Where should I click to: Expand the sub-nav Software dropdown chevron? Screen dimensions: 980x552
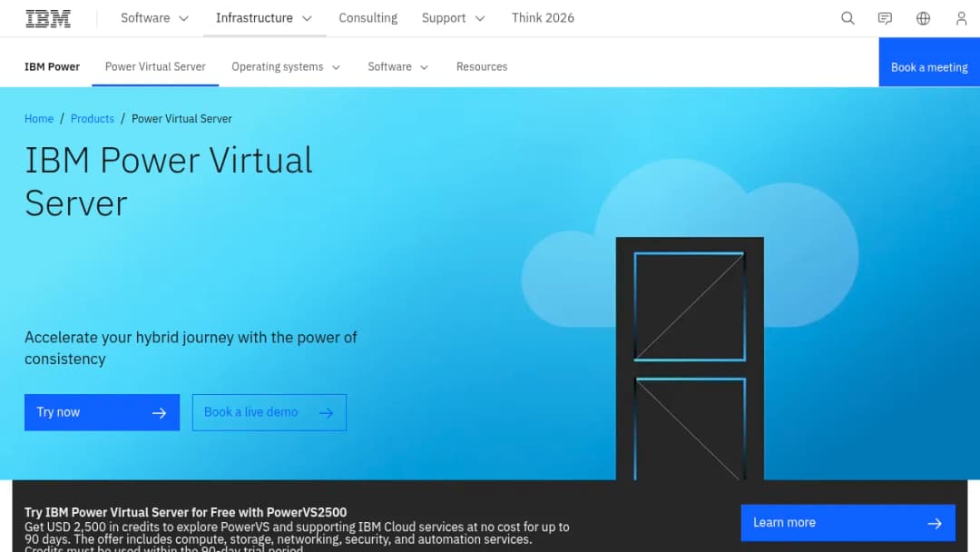[424, 67]
